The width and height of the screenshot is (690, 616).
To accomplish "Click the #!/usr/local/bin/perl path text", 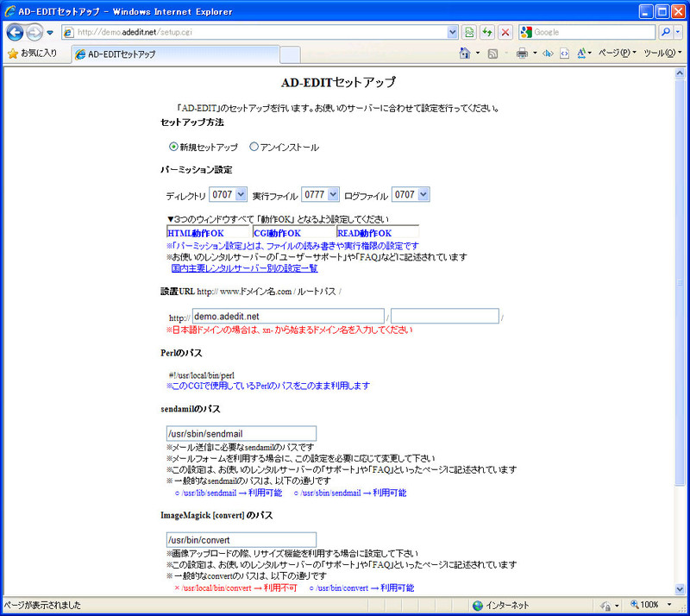I will click(202, 375).
